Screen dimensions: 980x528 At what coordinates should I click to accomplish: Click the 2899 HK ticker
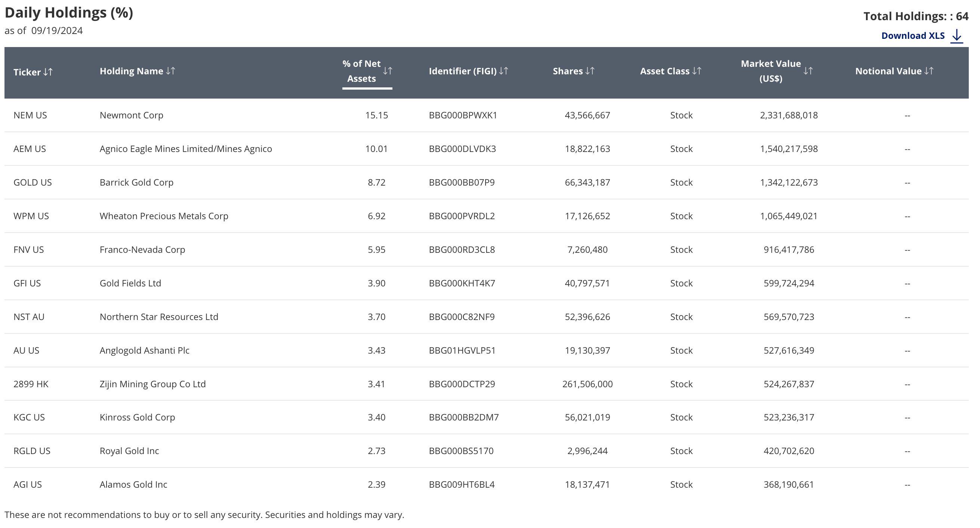pyautogui.click(x=31, y=384)
